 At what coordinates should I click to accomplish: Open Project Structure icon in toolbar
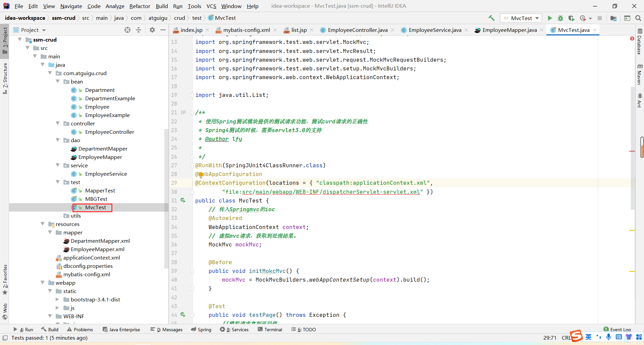point(613,18)
